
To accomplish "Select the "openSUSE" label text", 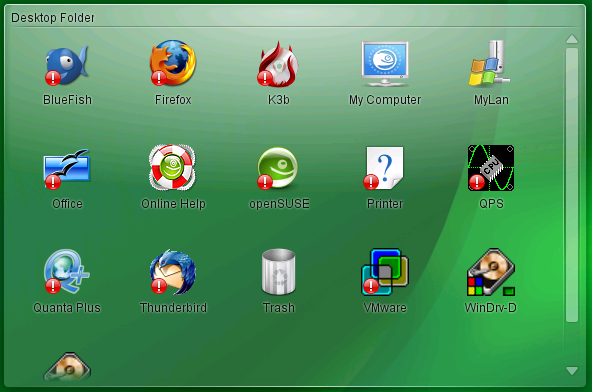I will [279, 204].
